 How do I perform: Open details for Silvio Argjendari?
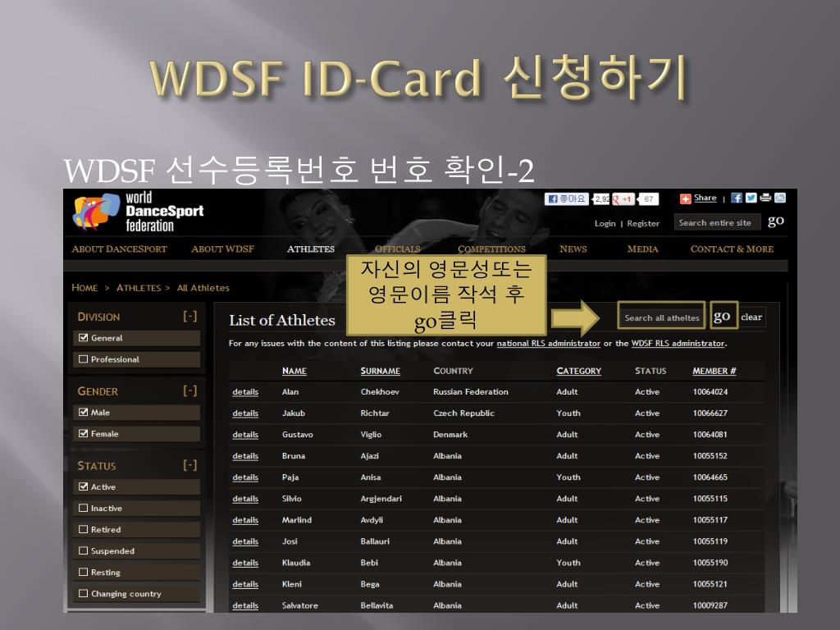click(x=245, y=499)
